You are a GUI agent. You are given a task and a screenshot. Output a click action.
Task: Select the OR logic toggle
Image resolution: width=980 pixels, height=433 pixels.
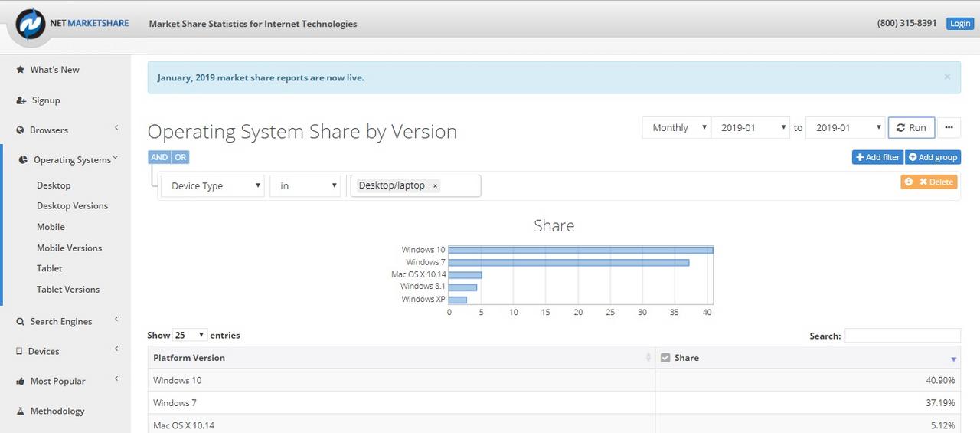pos(180,157)
